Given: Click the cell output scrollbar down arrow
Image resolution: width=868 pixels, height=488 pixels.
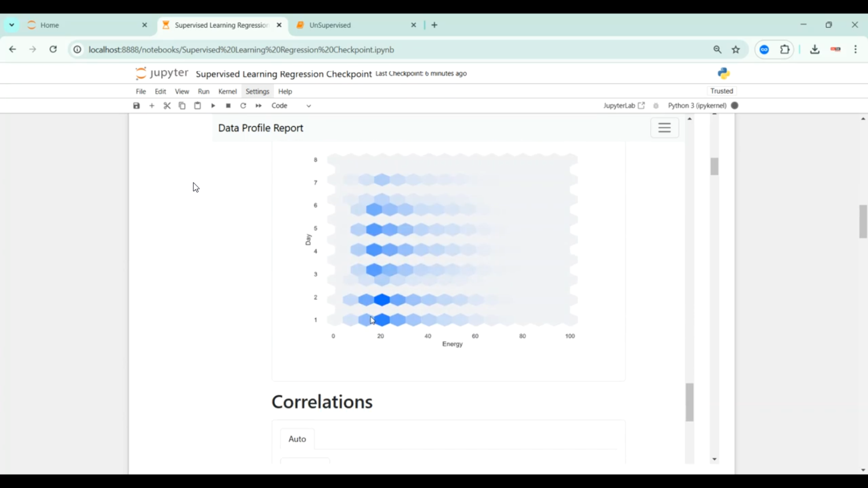Looking at the screenshot, I should [x=715, y=460].
